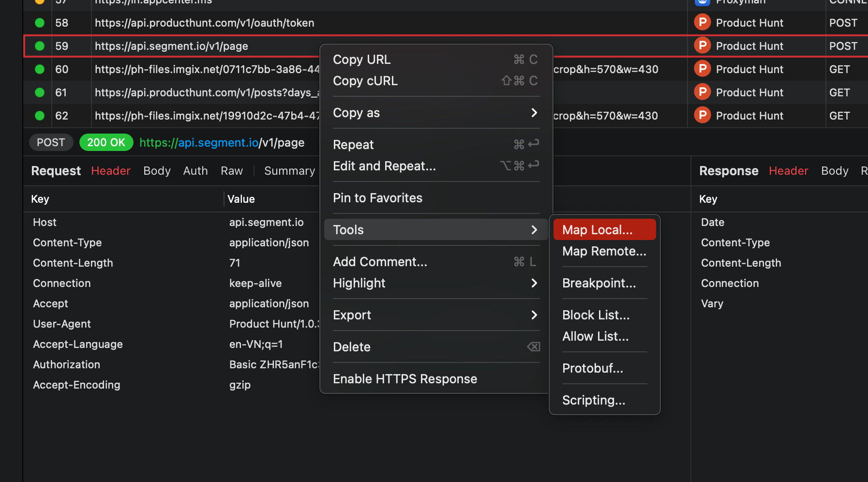Click Product Hunt app icon in row 62

coord(702,115)
